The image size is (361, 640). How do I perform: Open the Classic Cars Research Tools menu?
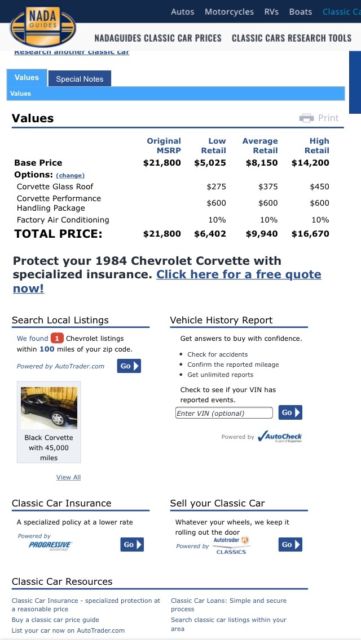pyautogui.click(x=292, y=38)
